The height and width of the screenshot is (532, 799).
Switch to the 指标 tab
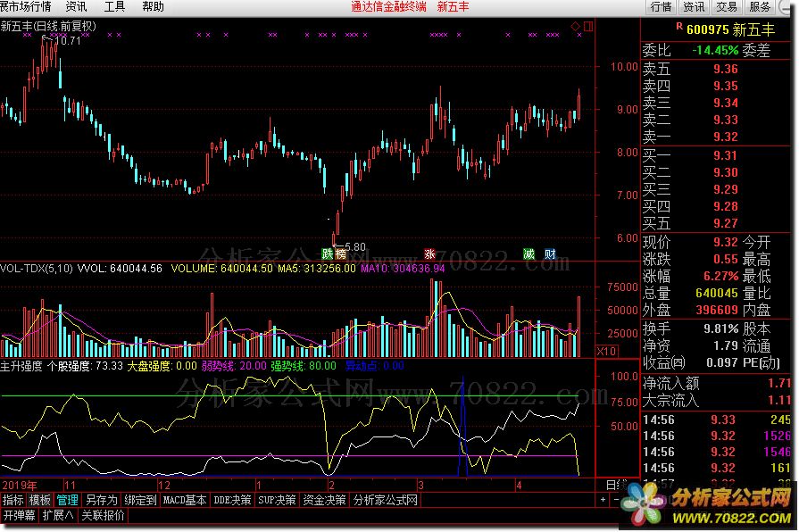(x=13, y=500)
